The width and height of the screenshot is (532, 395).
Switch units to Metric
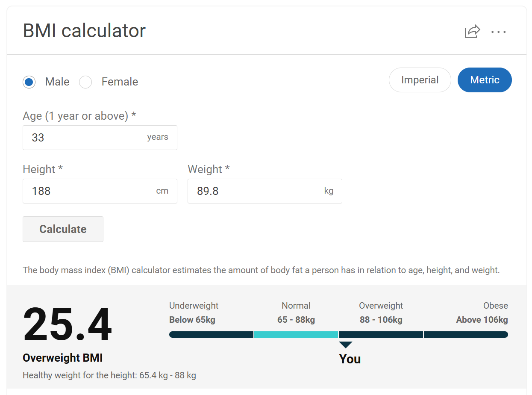coord(485,80)
